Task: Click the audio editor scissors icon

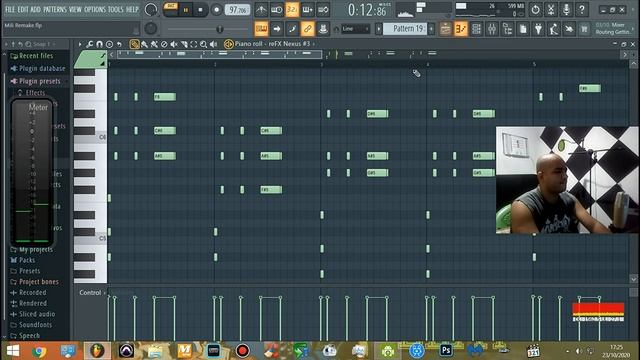Action: [x=551, y=9]
